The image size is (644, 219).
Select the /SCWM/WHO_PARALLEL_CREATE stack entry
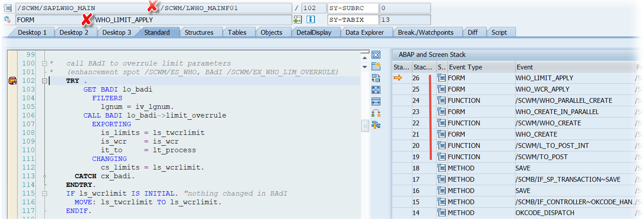pyautogui.click(x=564, y=100)
